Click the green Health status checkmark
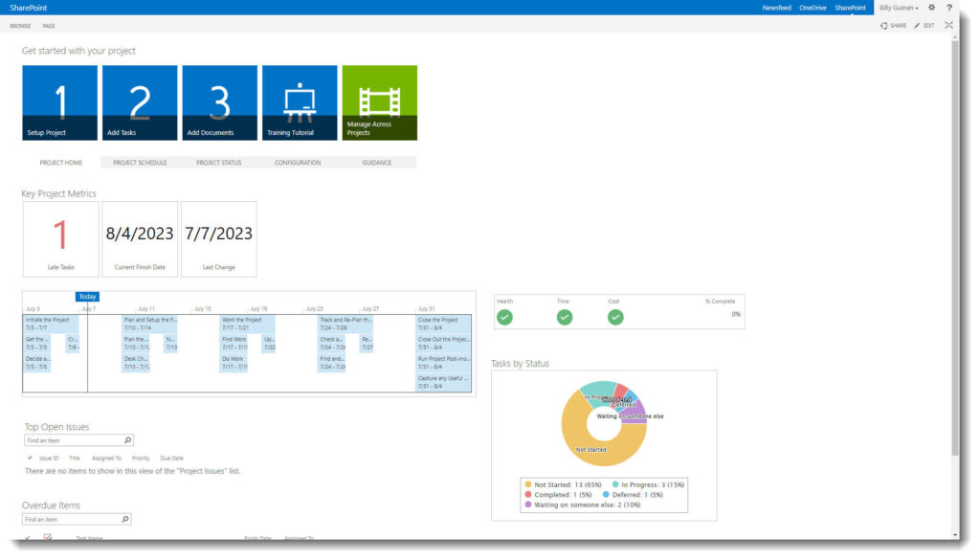The width and height of the screenshot is (980, 560). (504, 317)
